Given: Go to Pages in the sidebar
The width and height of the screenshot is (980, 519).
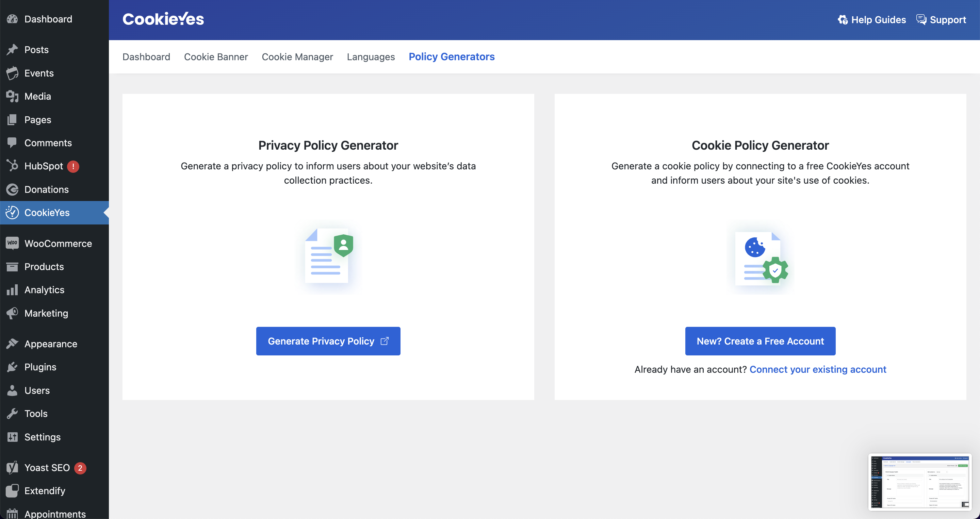Looking at the screenshot, I should point(54,120).
